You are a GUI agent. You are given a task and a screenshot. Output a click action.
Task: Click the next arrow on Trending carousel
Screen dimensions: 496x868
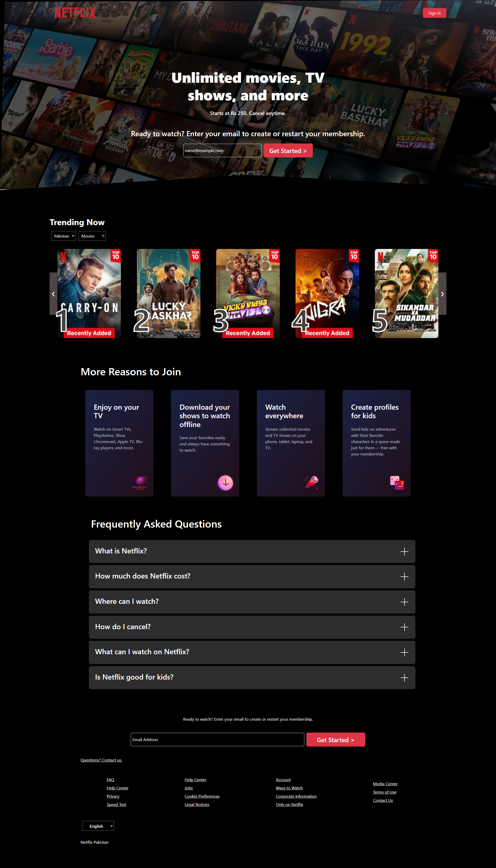coord(442,293)
